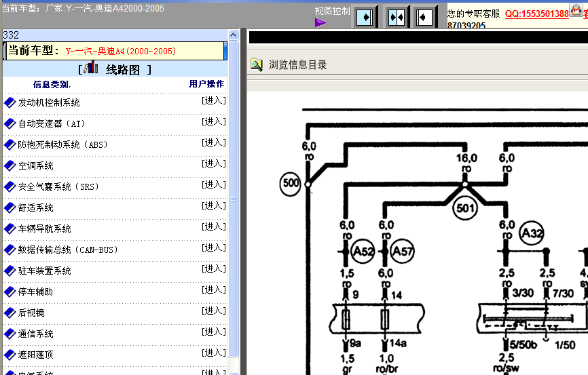Select the 舒适系统 category text

(35, 208)
